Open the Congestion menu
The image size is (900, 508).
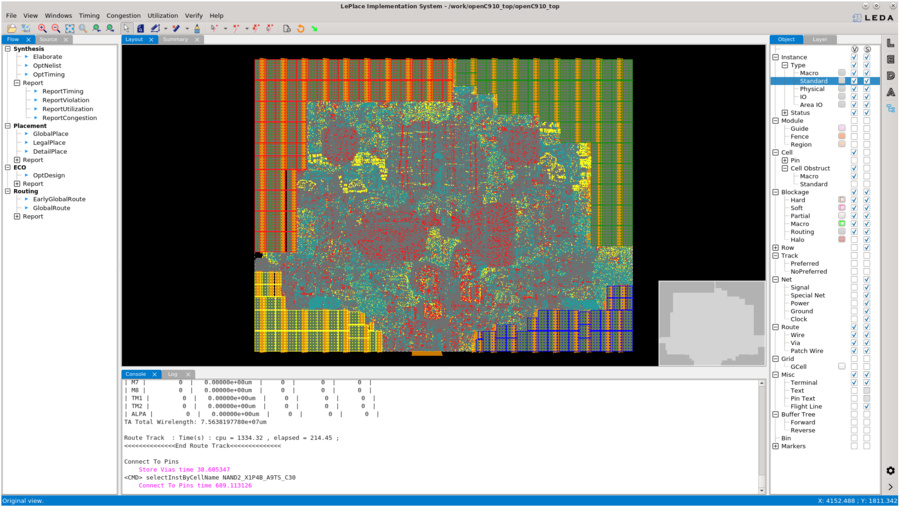click(123, 16)
